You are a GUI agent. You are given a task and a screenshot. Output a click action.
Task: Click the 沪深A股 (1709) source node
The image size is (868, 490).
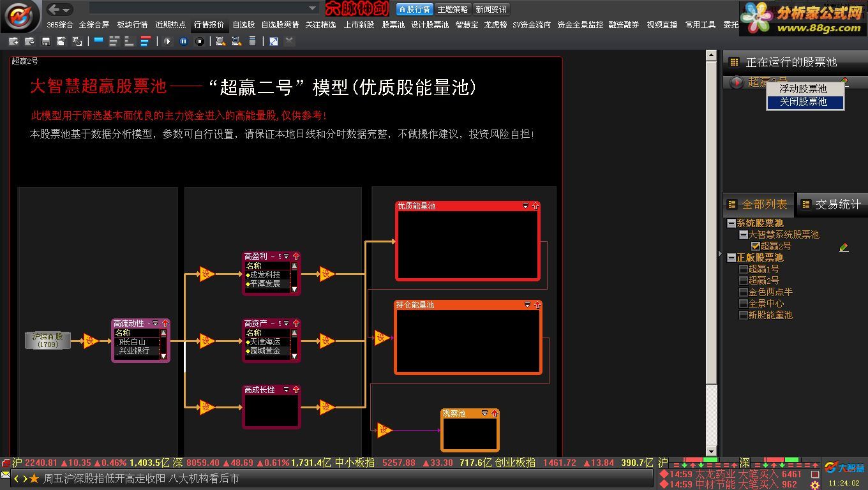point(48,340)
